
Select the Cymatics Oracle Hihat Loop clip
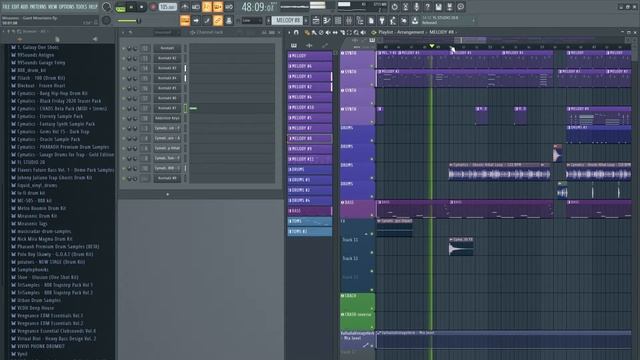point(500,172)
